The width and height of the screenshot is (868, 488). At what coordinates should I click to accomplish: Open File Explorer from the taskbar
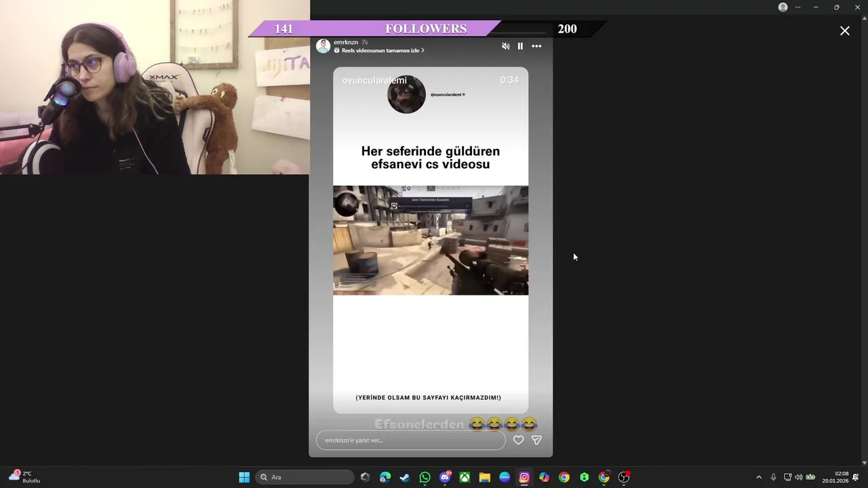point(484,477)
